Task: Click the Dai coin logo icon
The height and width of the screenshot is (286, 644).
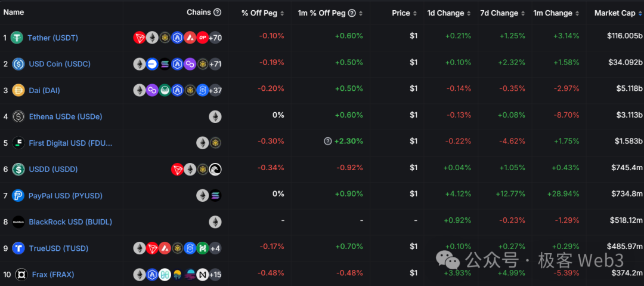Action: (x=18, y=90)
